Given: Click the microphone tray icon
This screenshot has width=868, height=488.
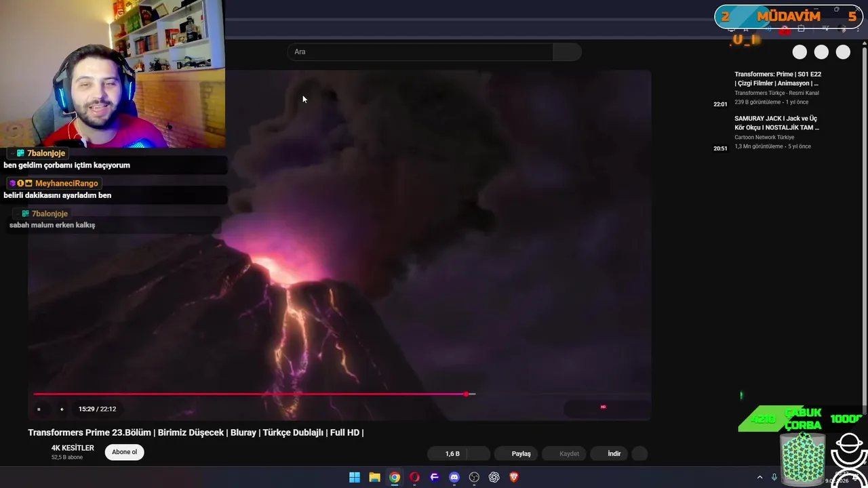Looking at the screenshot, I should click(774, 477).
